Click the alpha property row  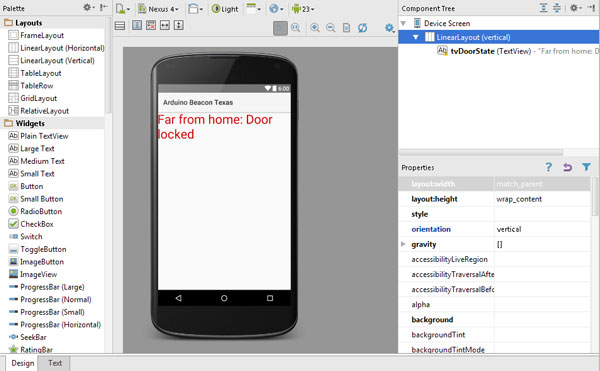click(495, 304)
